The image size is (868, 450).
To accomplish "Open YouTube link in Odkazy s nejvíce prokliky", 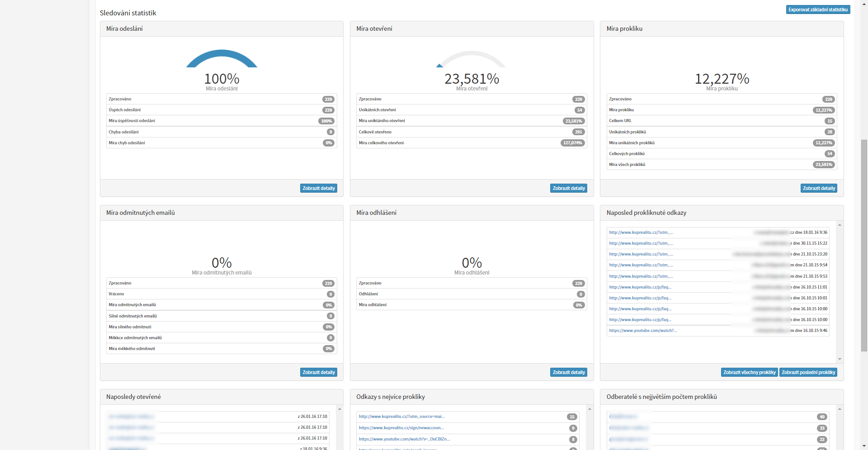I will click(404, 439).
